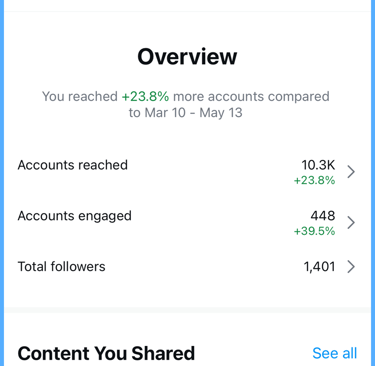Tap the 1,401 followers count
Image resolution: width=375 pixels, height=366 pixels.
(319, 267)
